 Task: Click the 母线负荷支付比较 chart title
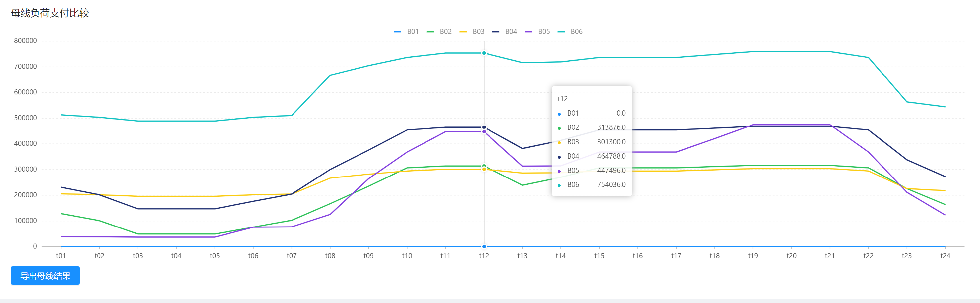coord(50,13)
